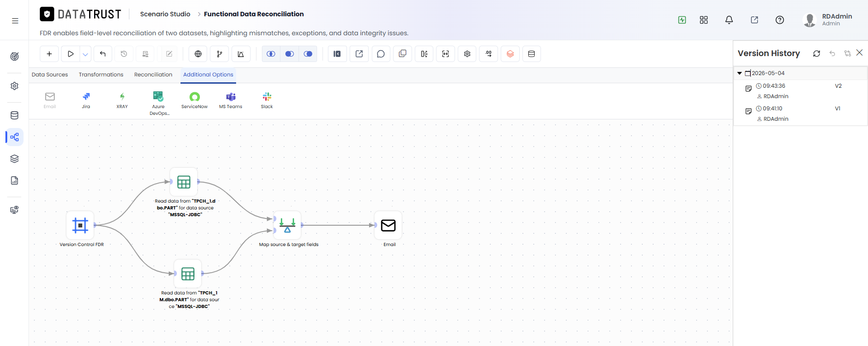This screenshot has height=346, width=868.
Task: Select the TPCH_1M.dbo.PART read data node
Action: pos(188,274)
